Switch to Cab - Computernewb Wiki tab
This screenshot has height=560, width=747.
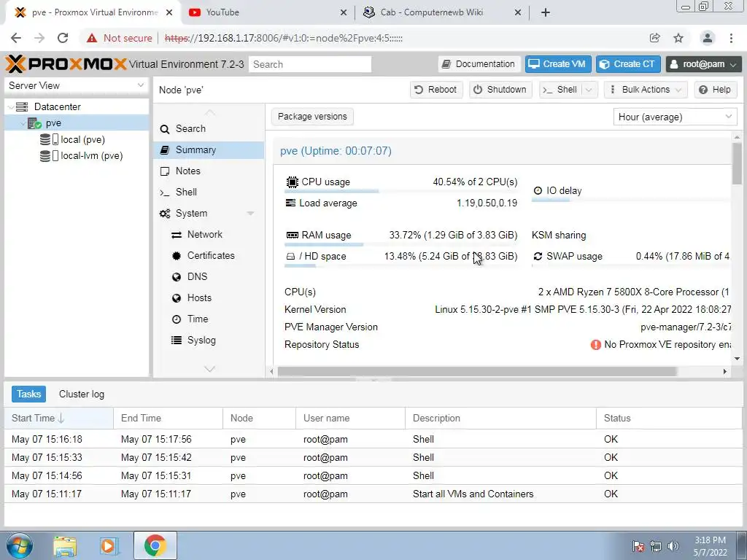tap(441, 12)
